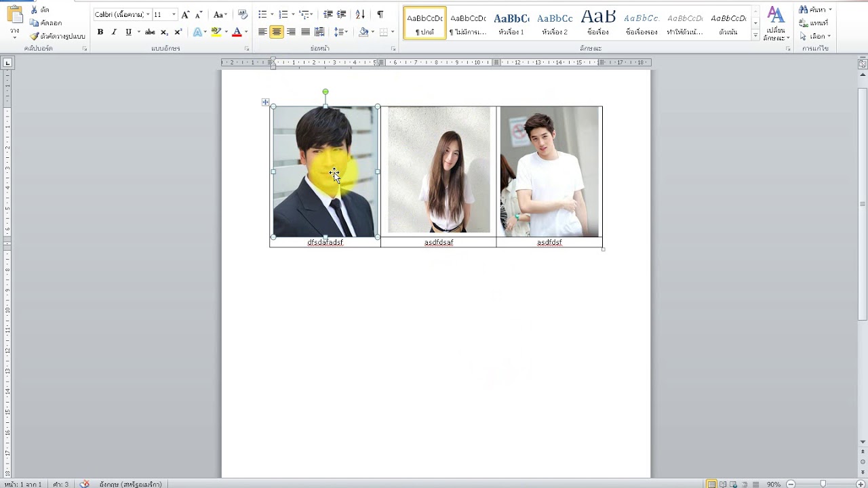Open the line spacing dropdown
Image resolution: width=868 pixels, height=488 pixels.
[x=340, y=32]
